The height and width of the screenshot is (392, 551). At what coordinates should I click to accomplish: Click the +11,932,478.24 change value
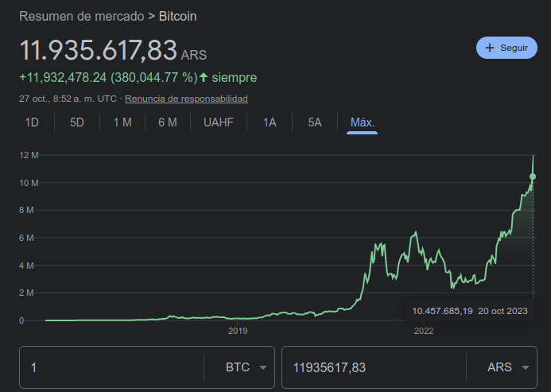[x=63, y=77]
